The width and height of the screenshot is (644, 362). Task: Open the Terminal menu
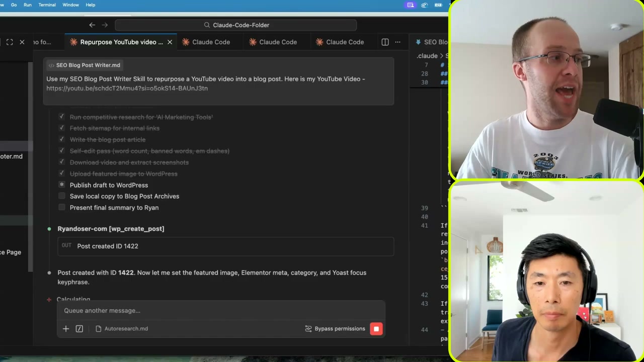[47, 5]
